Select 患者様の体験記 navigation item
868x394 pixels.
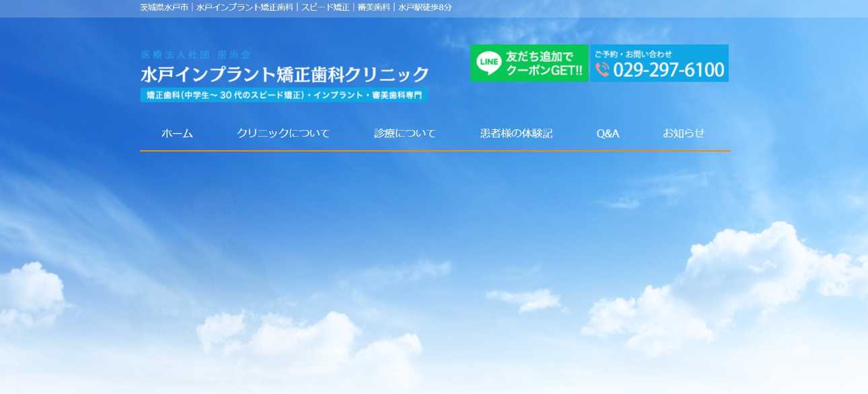pos(516,133)
